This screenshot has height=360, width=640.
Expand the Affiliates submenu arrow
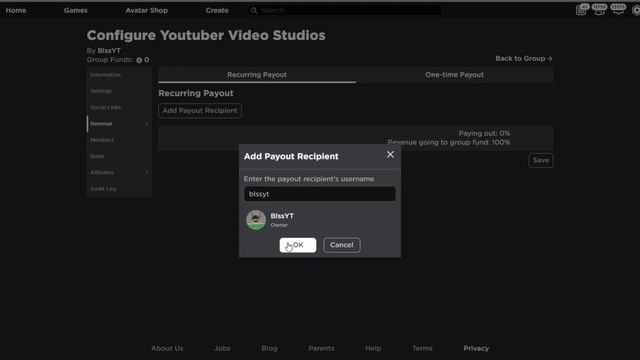(147, 173)
